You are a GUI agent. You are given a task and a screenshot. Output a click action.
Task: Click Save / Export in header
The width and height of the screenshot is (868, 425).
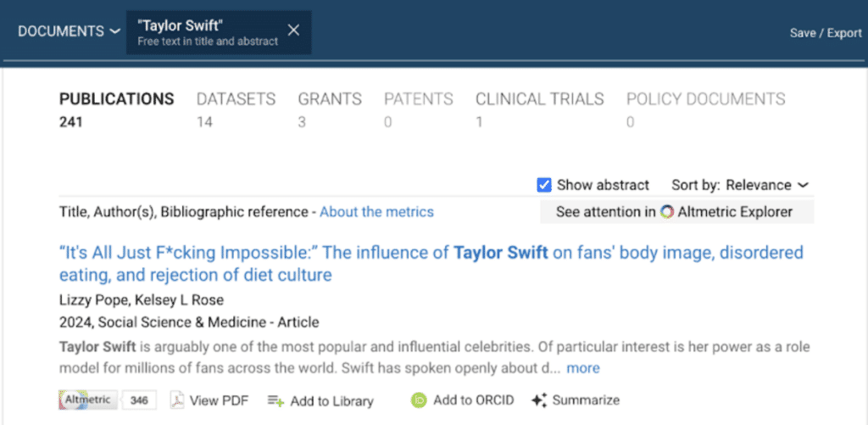[826, 32]
